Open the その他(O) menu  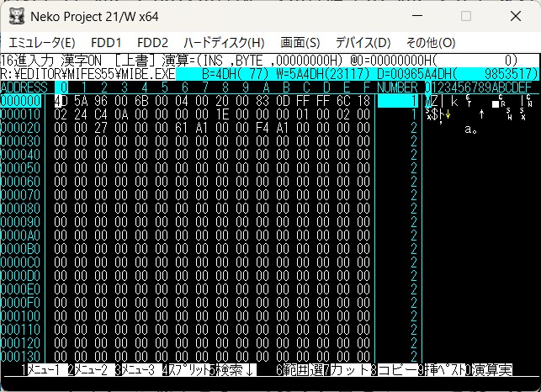[430, 42]
